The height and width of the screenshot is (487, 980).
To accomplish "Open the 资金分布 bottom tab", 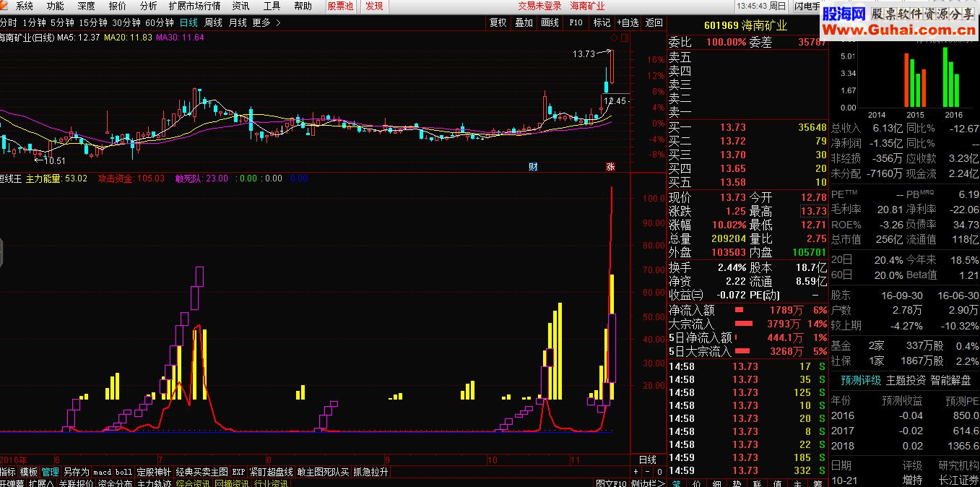I will [116, 483].
